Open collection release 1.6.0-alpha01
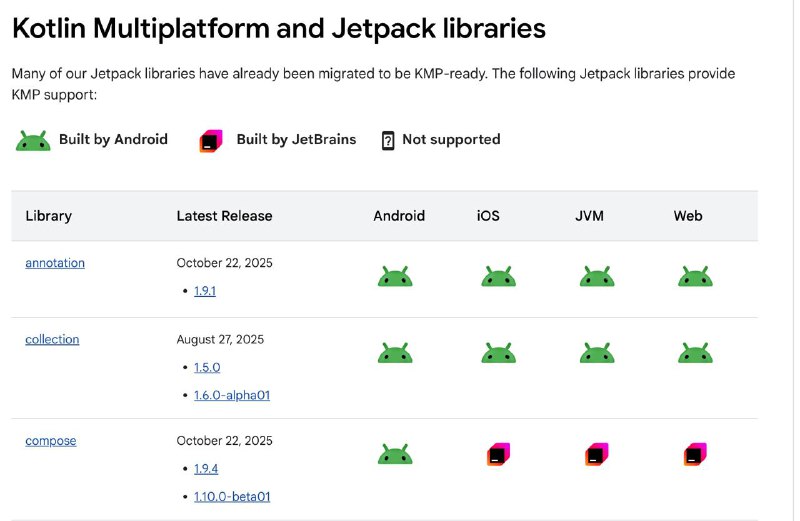This screenshot has height=521, width=800. 232,395
